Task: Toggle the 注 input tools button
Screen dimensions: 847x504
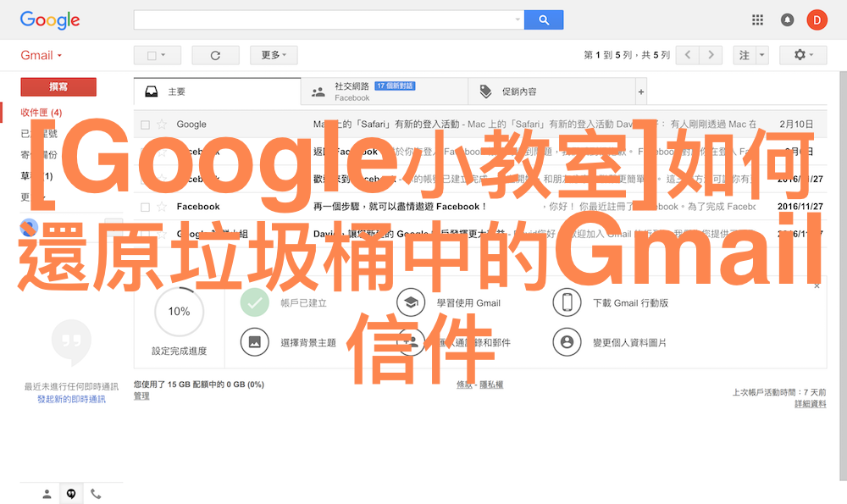Action: (745, 55)
